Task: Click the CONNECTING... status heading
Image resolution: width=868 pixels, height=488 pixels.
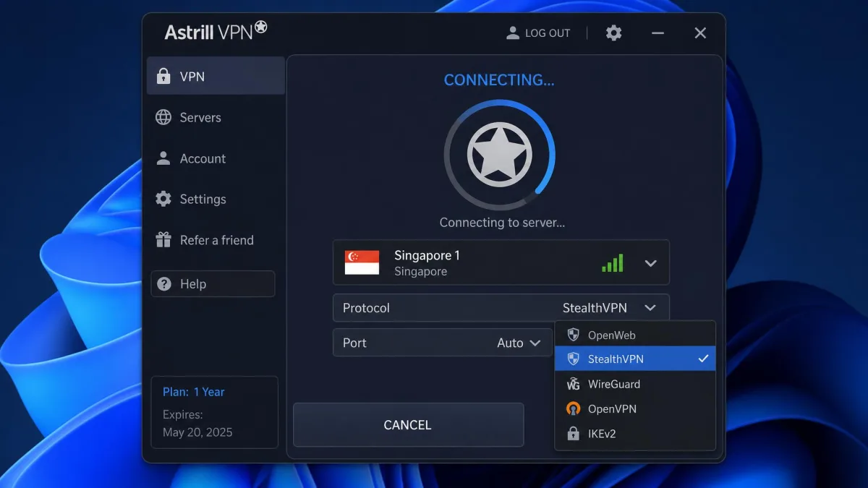Action: (x=499, y=80)
